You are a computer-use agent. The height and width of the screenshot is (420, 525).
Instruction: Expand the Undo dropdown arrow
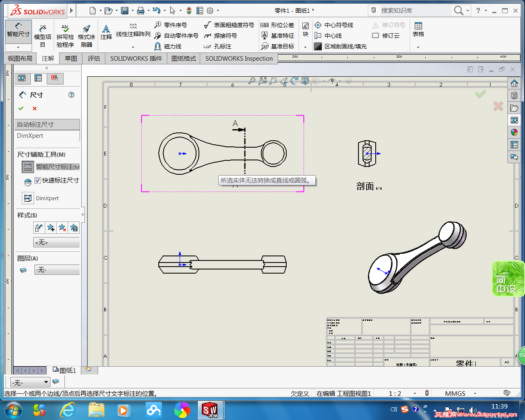click(x=164, y=11)
